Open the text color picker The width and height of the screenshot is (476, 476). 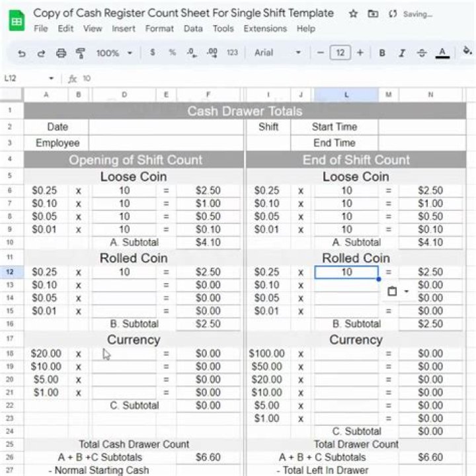click(x=442, y=53)
